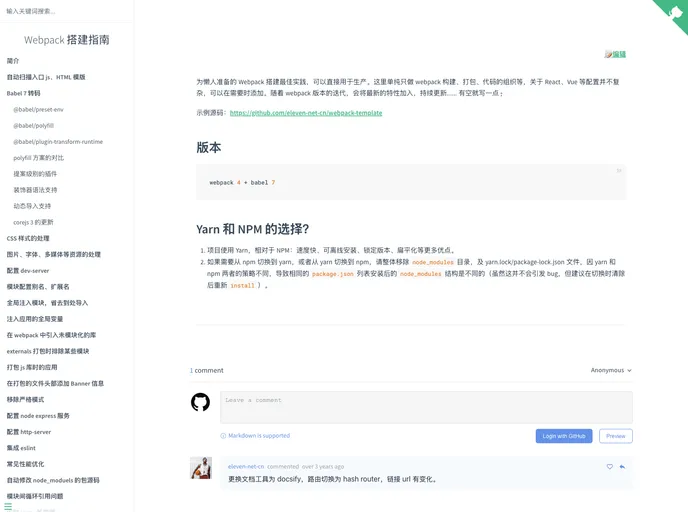The height and width of the screenshot is (512, 688).
Task: Open eleven-net-cn username link
Action: [246, 466]
